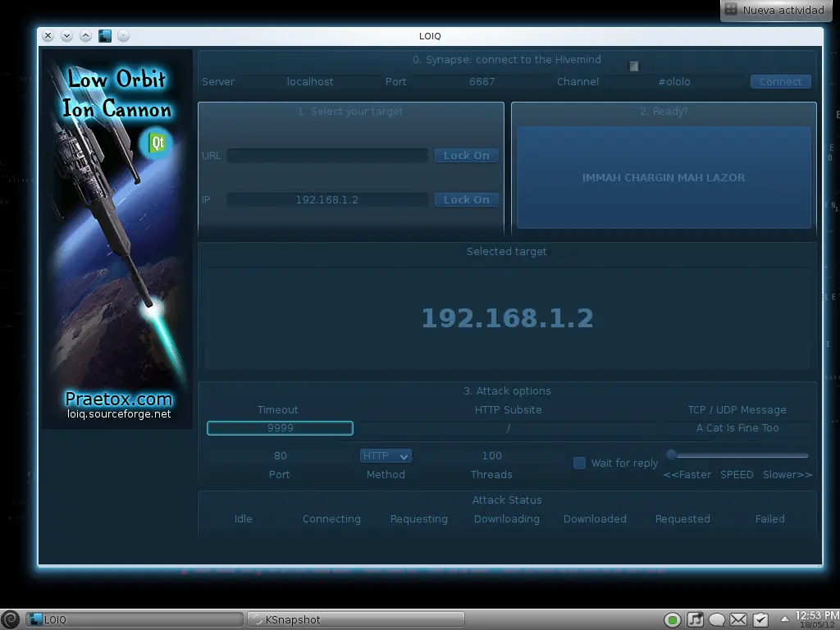The image size is (840, 630).
Task: Click the 'Slower>>' label
Action: [x=787, y=475]
